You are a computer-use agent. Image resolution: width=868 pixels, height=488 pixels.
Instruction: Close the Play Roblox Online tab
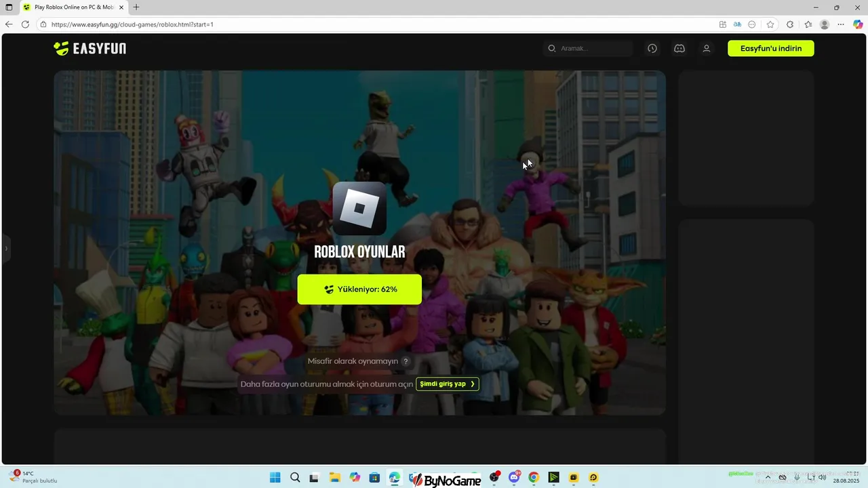(121, 7)
